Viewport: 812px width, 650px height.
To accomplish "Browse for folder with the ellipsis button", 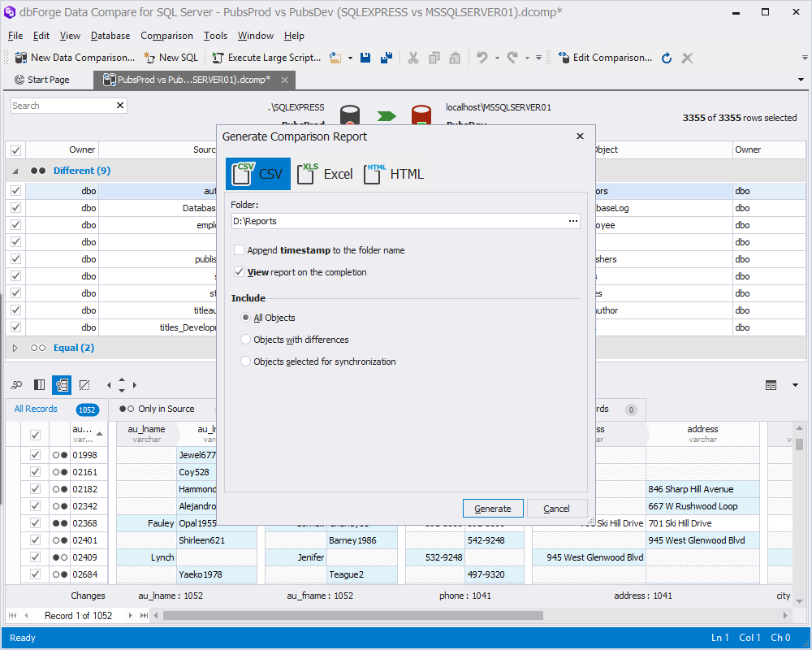I will click(x=572, y=221).
